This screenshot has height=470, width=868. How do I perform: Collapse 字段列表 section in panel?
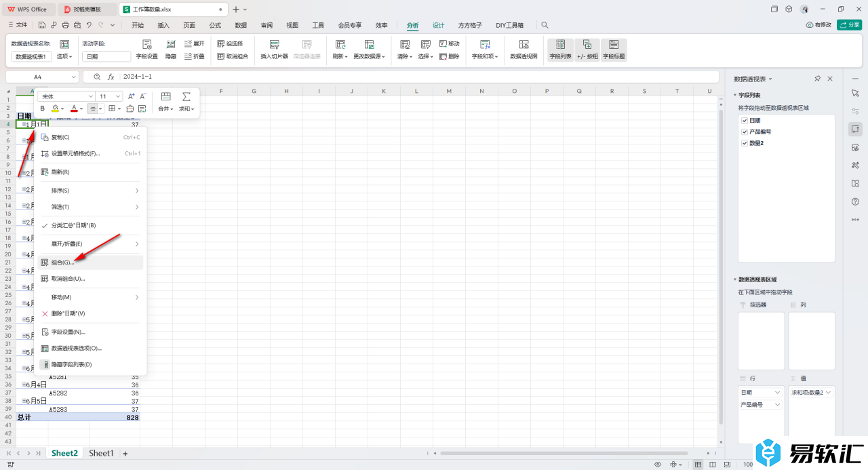[x=734, y=96]
